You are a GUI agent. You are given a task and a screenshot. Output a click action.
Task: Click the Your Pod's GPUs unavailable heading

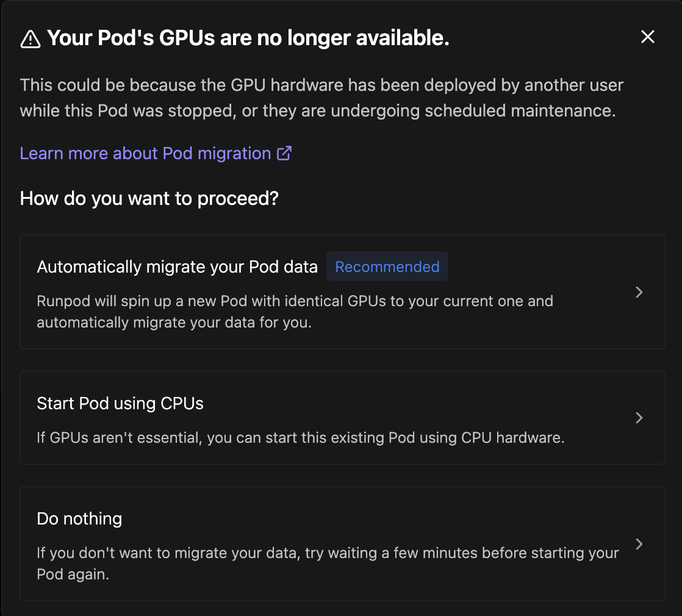tap(248, 38)
